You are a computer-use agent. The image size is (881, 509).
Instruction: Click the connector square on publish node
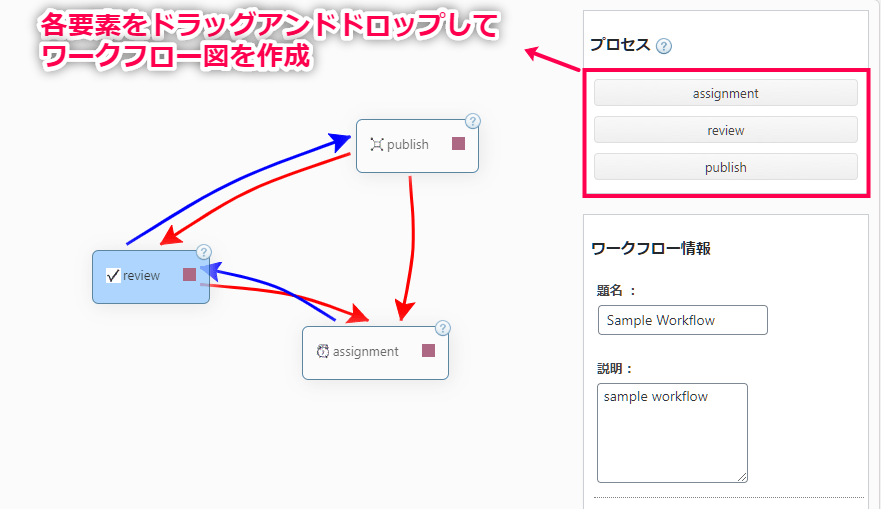458,144
